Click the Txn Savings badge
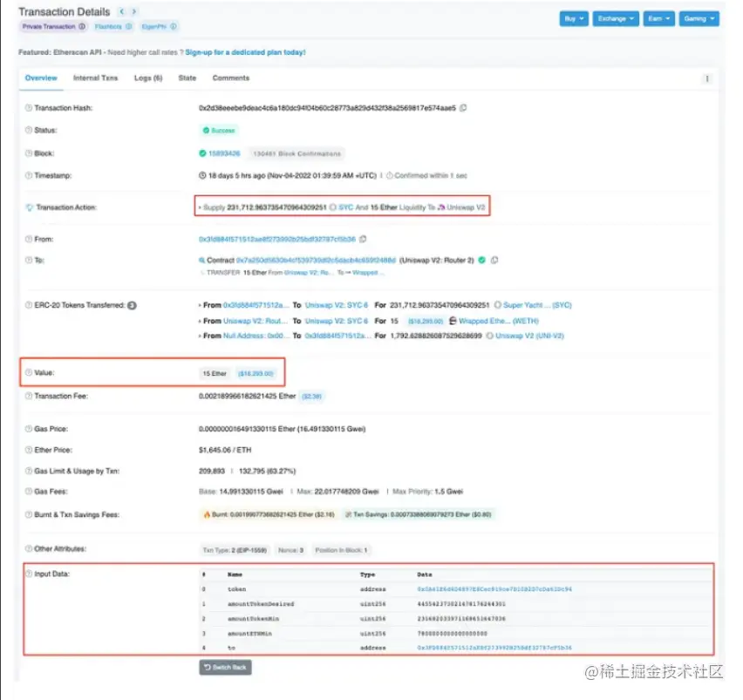743x700 pixels. (419, 515)
